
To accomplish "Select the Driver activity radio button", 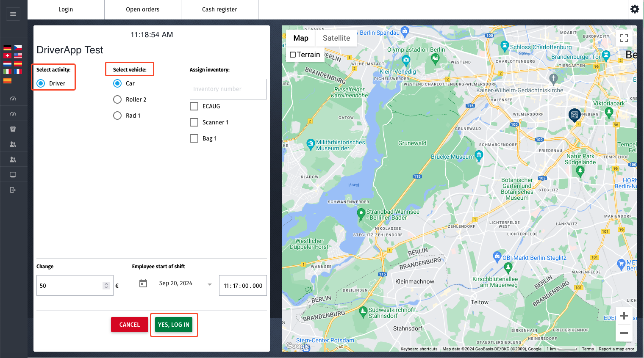I will click(x=41, y=83).
